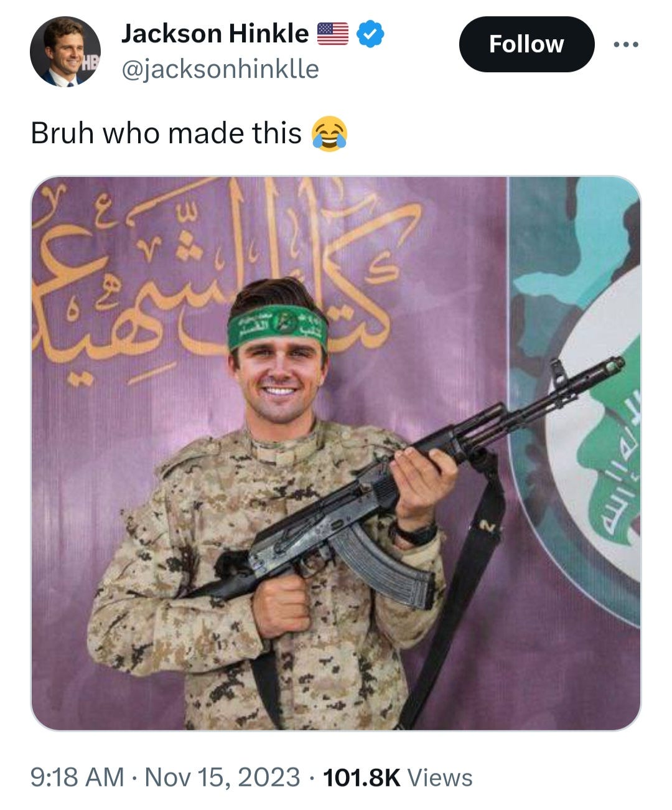
Task: Click the 9:18 AM timestamp
Action: pos(77,777)
